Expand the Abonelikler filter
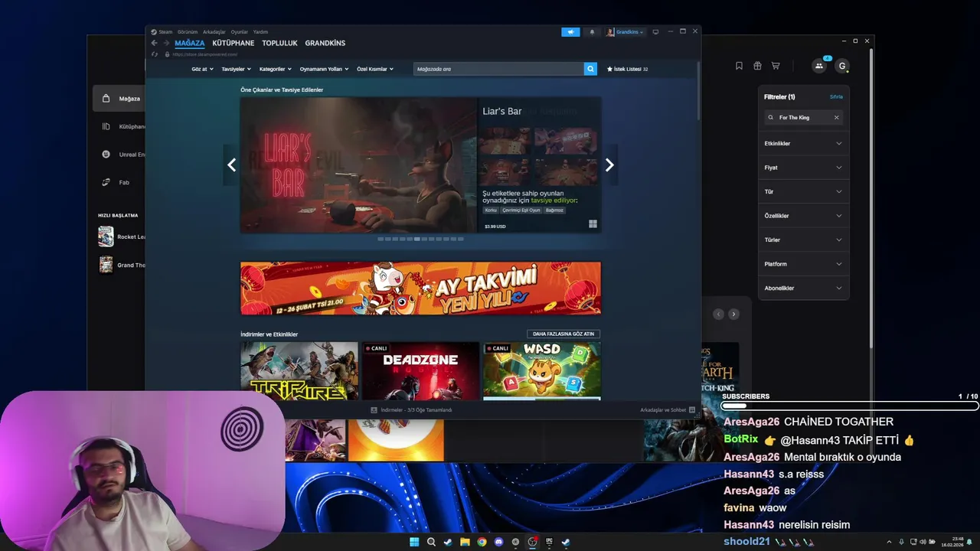980x551 pixels. [803, 288]
